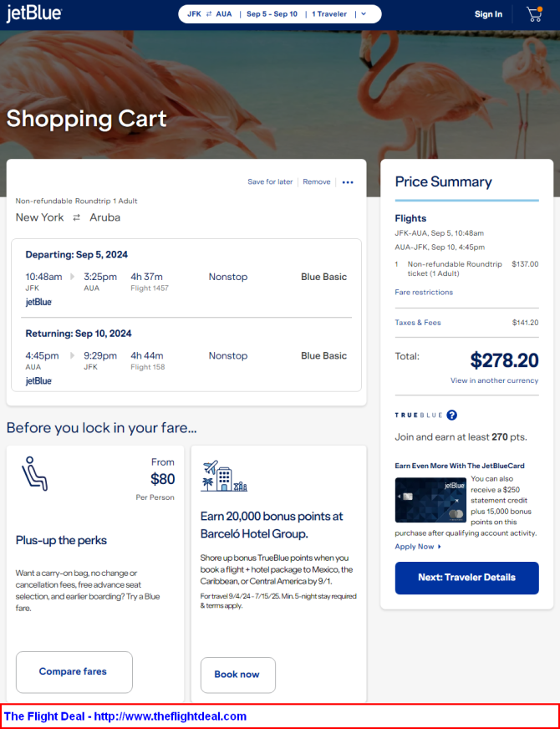Expand the trip search dropdown chevron
Screen dimensions: 560x729
coord(364,14)
